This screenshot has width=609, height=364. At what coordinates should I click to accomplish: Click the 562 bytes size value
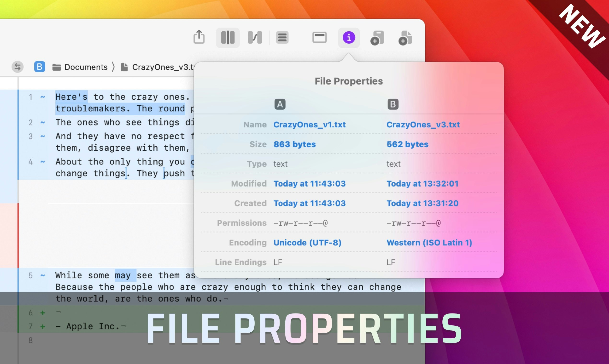(407, 144)
